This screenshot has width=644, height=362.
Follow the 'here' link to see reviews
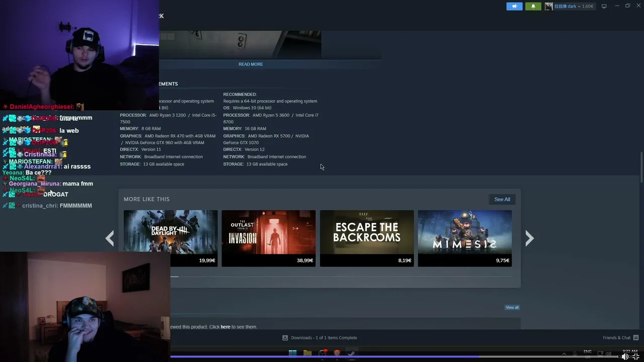(x=225, y=327)
